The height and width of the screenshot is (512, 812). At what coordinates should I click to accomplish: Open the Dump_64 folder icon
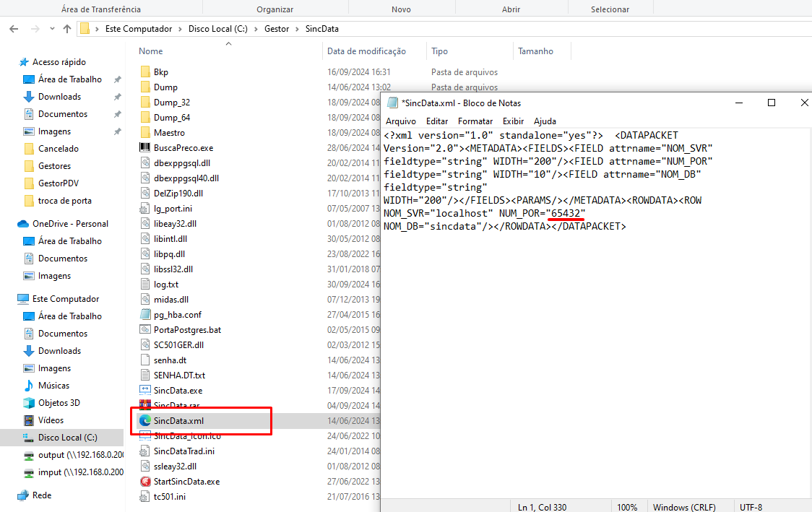coord(144,117)
